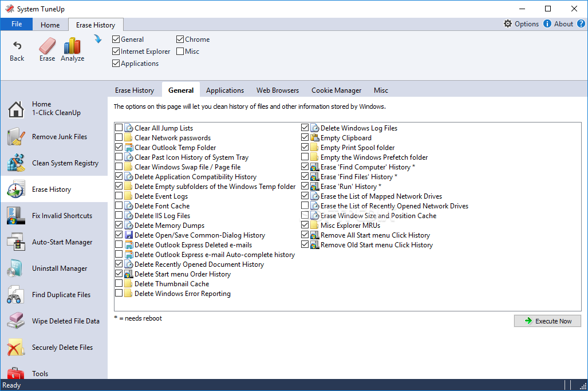Screen dimensions: 588x391
Task: Open Options gear icon
Action: [508, 23]
